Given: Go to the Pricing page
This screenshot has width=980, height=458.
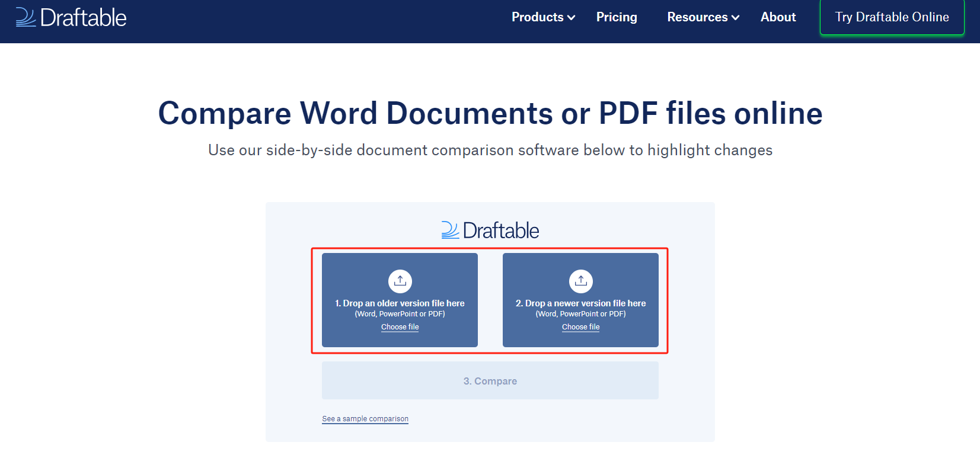Looking at the screenshot, I should (617, 17).
